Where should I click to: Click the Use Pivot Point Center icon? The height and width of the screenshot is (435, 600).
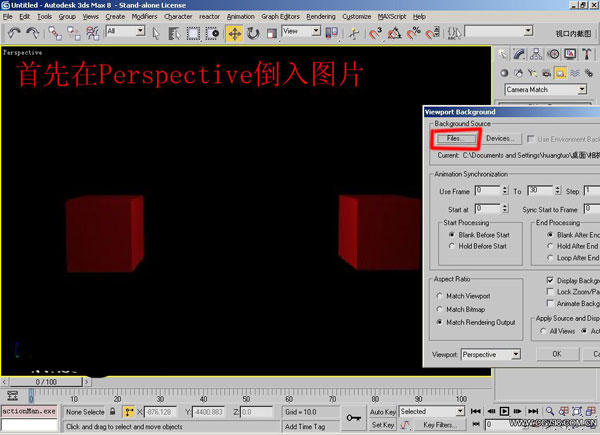(332, 33)
